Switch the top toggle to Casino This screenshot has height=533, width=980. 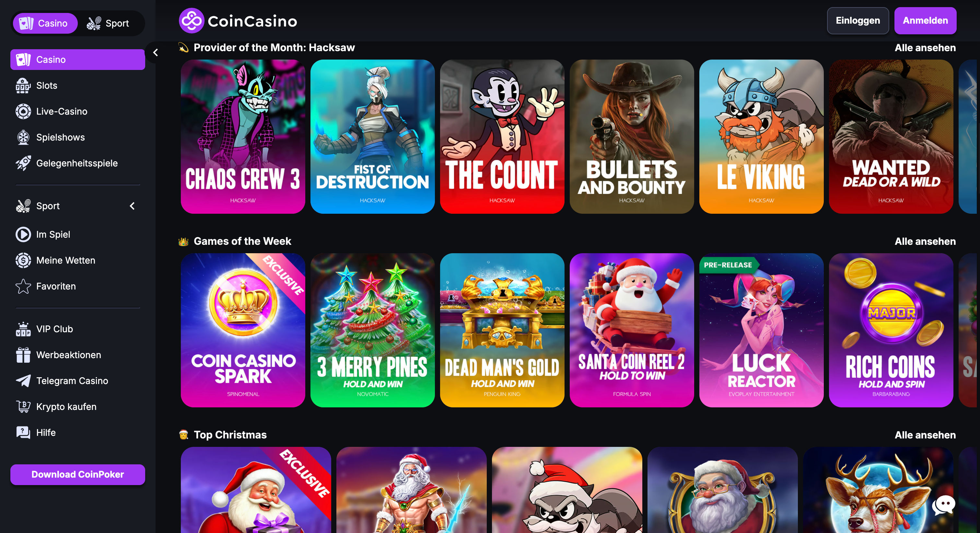45,23
